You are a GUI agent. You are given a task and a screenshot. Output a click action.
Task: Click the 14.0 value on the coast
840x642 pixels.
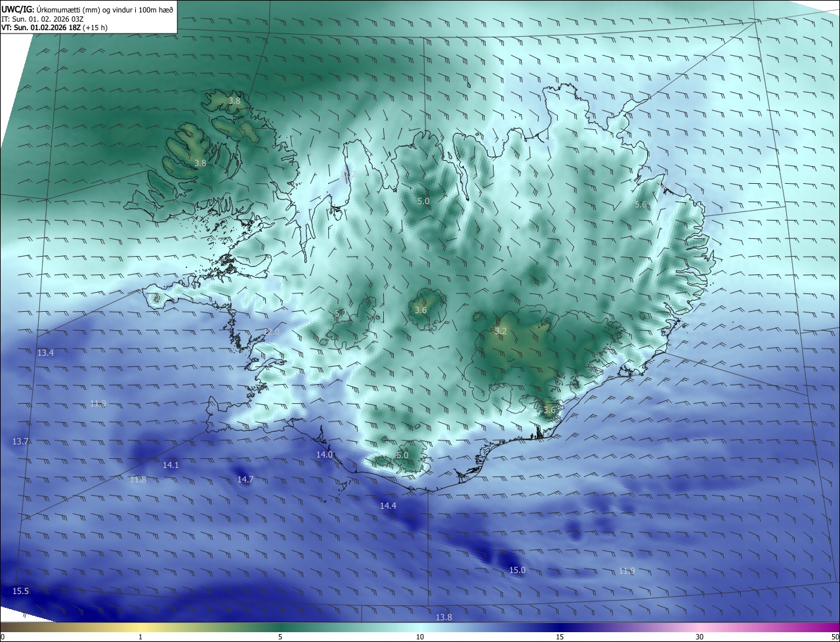[x=324, y=455]
